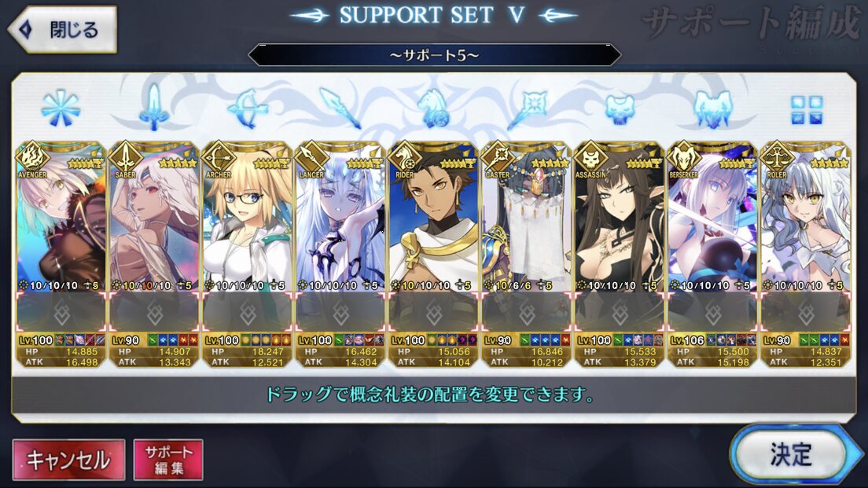Select the All classes snowflake icon
Screen dimensions: 868x488
(61, 108)
